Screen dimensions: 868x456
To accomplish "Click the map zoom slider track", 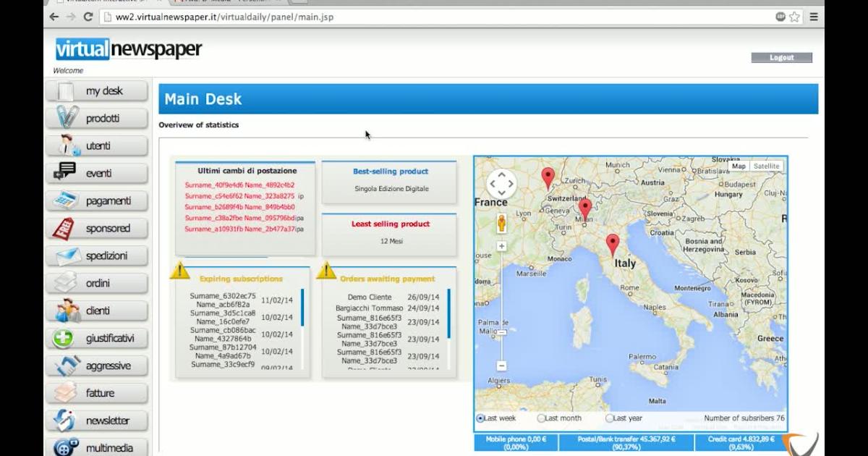I will [x=501, y=290].
